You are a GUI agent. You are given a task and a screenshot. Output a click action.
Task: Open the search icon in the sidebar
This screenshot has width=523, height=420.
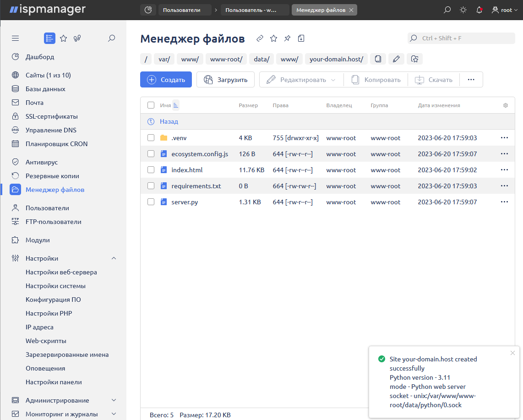[x=111, y=38]
